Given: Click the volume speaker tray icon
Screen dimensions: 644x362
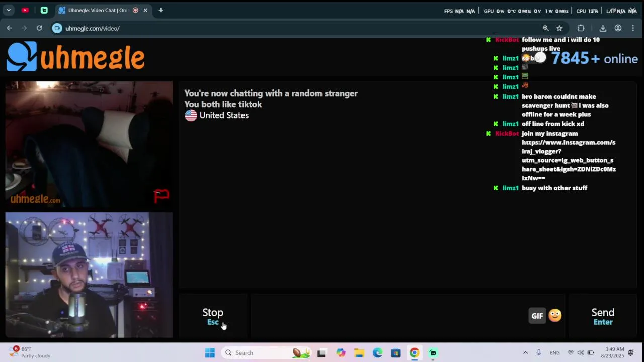Looking at the screenshot, I should pyautogui.click(x=581, y=353).
